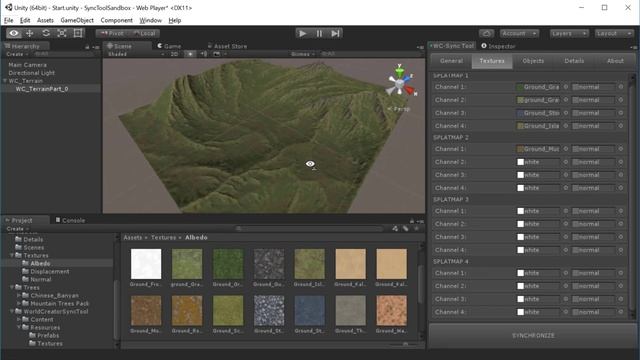The image size is (640, 360).
Task: Toggle 2D scene view mode
Action: pos(174,54)
